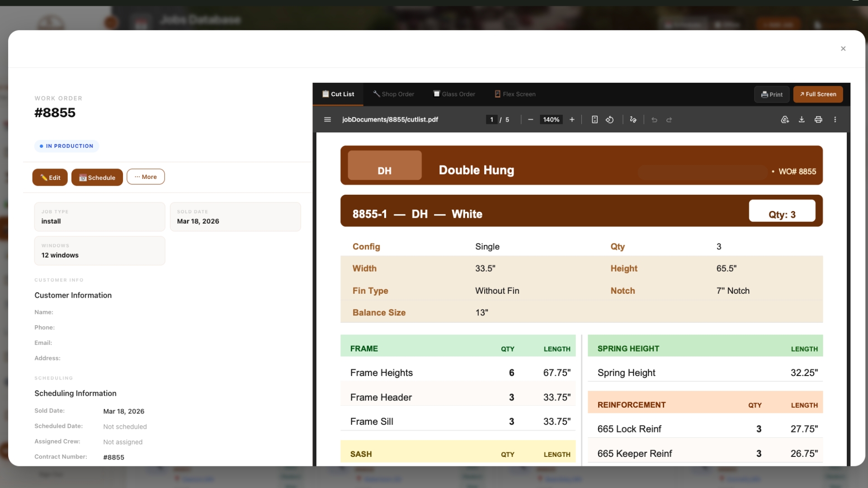Image resolution: width=868 pixels, height=488 pixels.
Task: Open the Glass Order tab
Action: [454, 94]
